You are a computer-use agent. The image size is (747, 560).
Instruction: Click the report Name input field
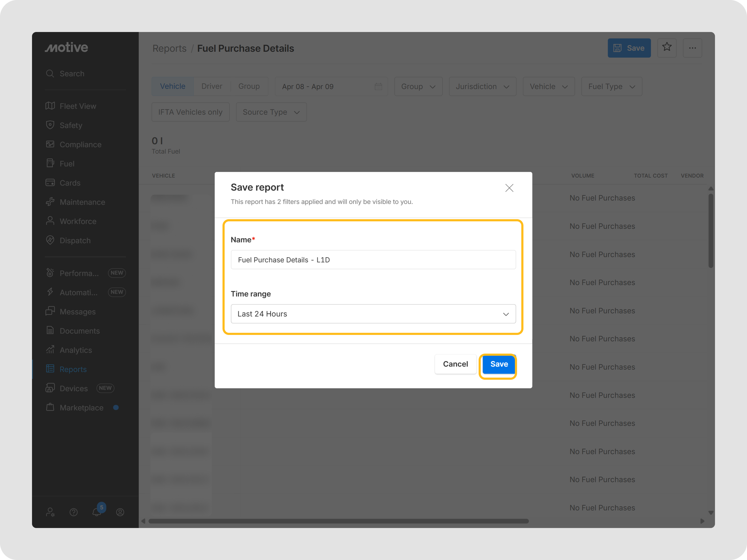(x=373, y=259)
